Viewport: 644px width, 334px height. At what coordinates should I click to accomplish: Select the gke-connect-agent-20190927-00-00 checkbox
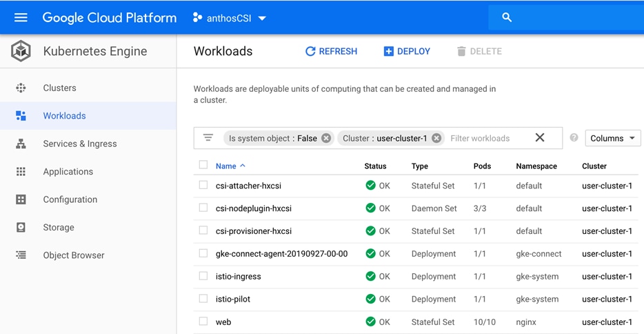[203, 253]
